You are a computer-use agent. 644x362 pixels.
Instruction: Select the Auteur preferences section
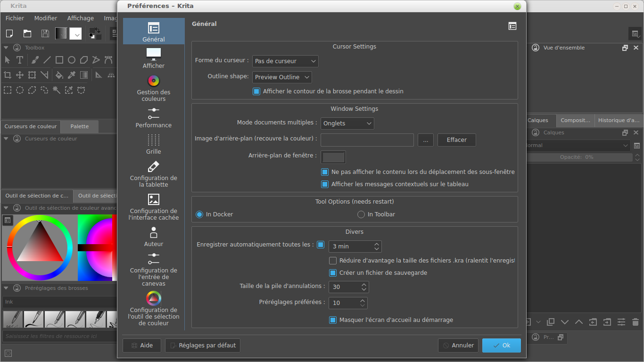[x=153, y=237]
